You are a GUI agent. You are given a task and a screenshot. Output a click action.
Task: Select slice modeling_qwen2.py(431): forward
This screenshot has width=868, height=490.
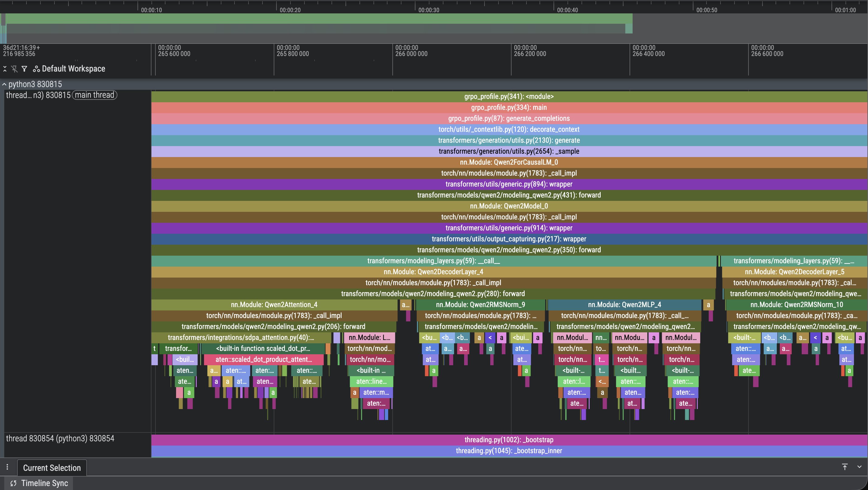(509, 195)
